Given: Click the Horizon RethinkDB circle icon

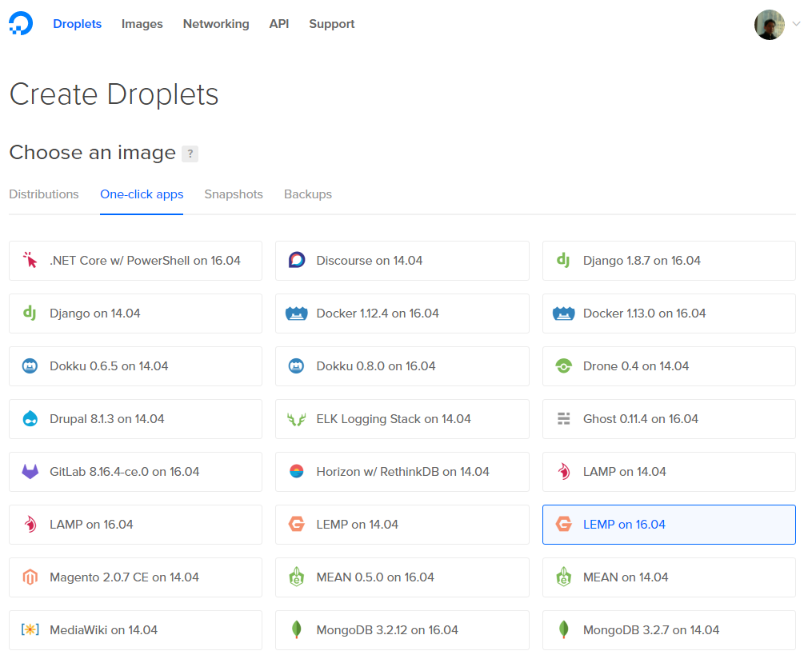Looking at the screenshot, I should click(297, 471).
